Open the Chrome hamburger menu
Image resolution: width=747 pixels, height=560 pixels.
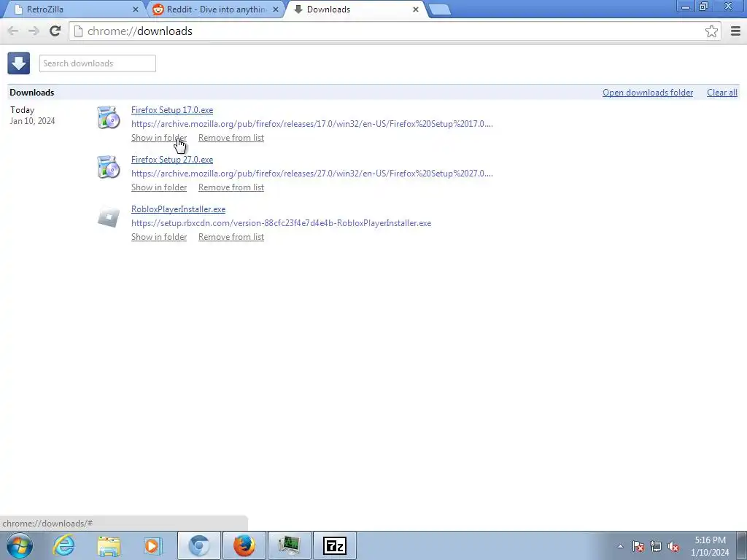point(735,31)
